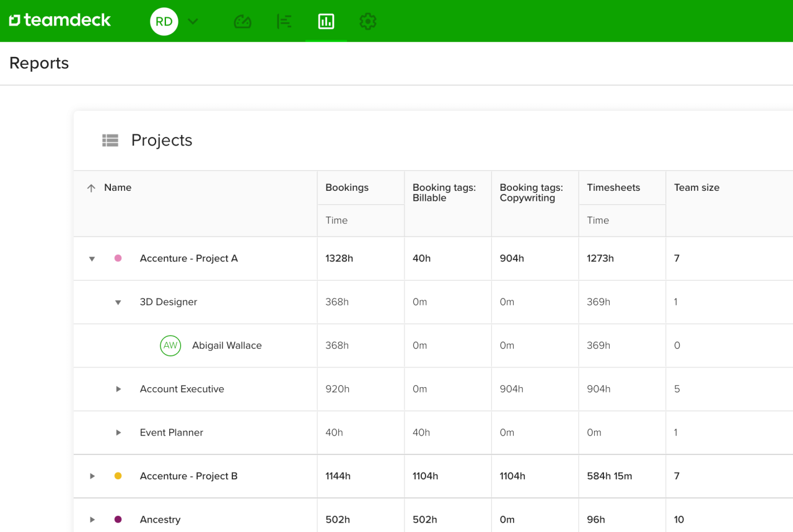The height and width of the screenshot is (532, 793).
Task: Click the active Reports bar-chart icon
Action: (x=326, y=21)
